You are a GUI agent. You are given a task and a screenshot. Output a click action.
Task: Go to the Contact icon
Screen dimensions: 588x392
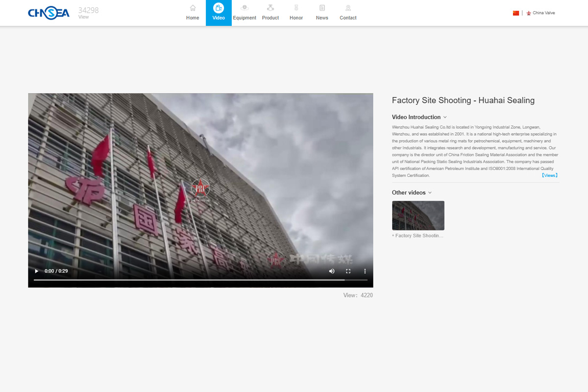click(x=348, y=8)
